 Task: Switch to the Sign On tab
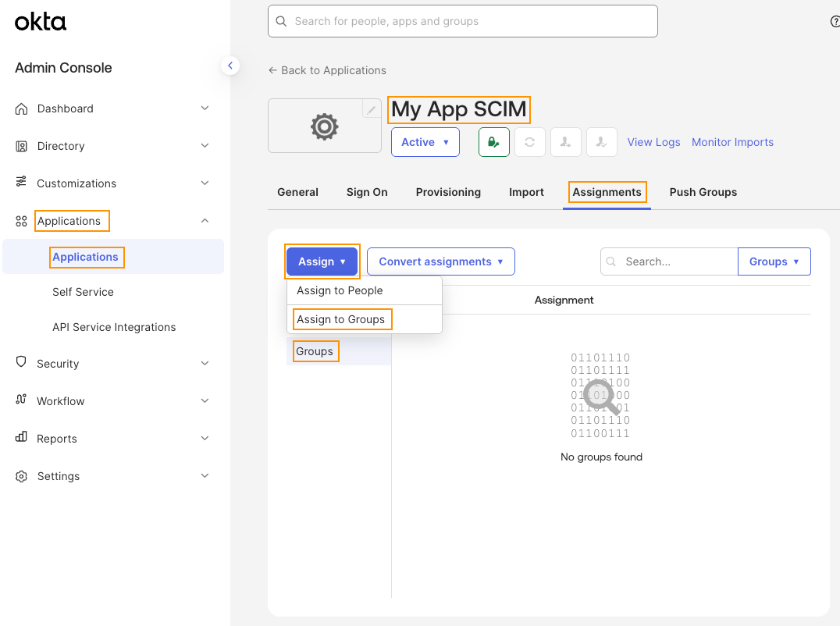pos(367,192)
